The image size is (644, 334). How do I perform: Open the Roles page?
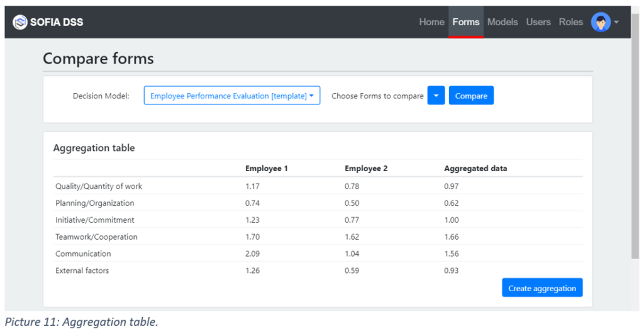570,22
